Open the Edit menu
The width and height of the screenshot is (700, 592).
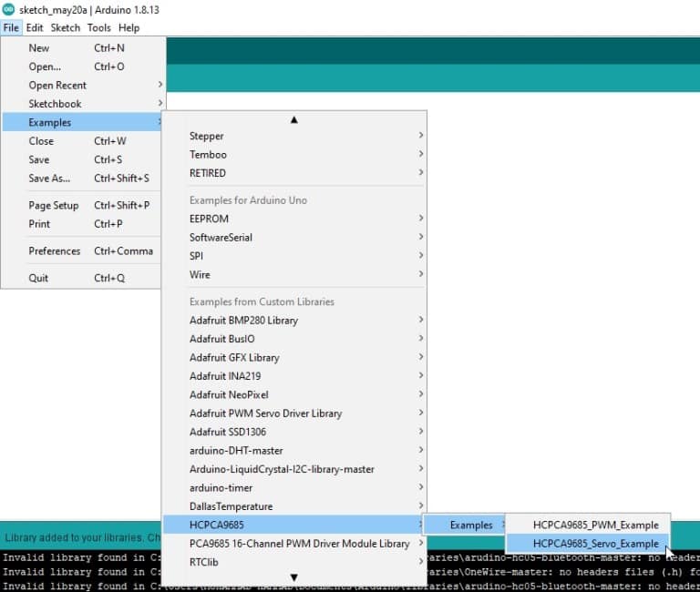click(x=35, y=28)
